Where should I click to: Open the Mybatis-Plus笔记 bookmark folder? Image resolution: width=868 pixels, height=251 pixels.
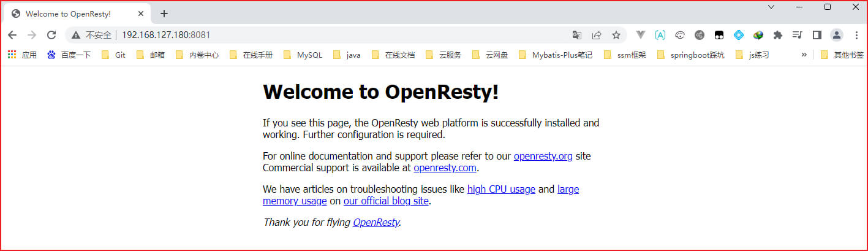(556, 55)
